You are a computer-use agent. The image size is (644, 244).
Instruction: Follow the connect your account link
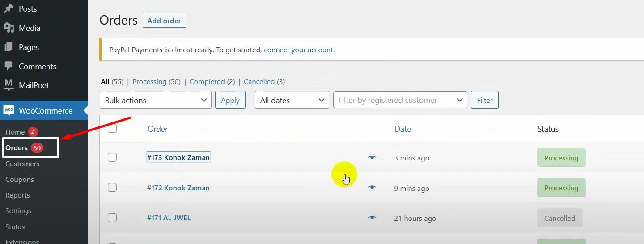(x=298, y=50)
